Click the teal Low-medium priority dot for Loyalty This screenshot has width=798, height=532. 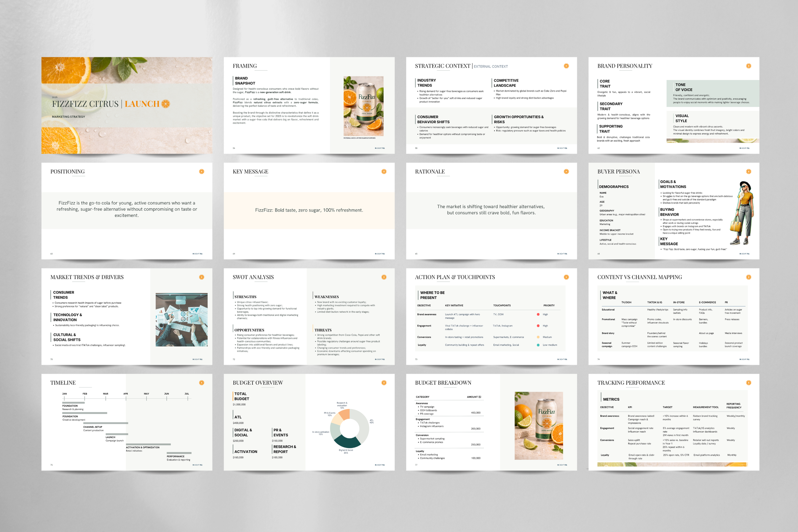(538, 345)
